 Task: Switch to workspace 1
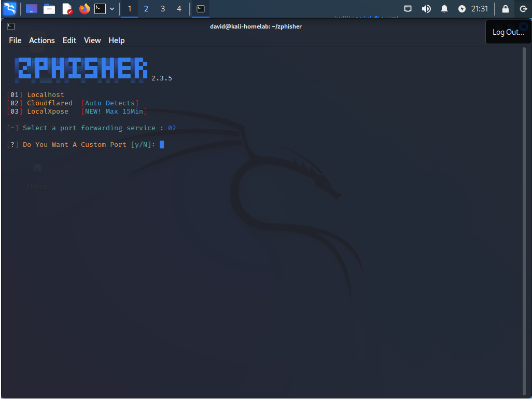click(x=129, y=8)
